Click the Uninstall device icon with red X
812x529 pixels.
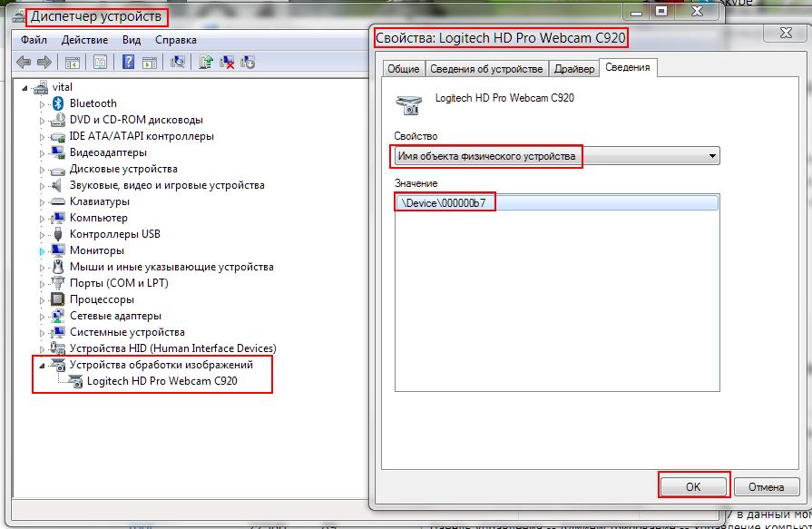(227, 63)
